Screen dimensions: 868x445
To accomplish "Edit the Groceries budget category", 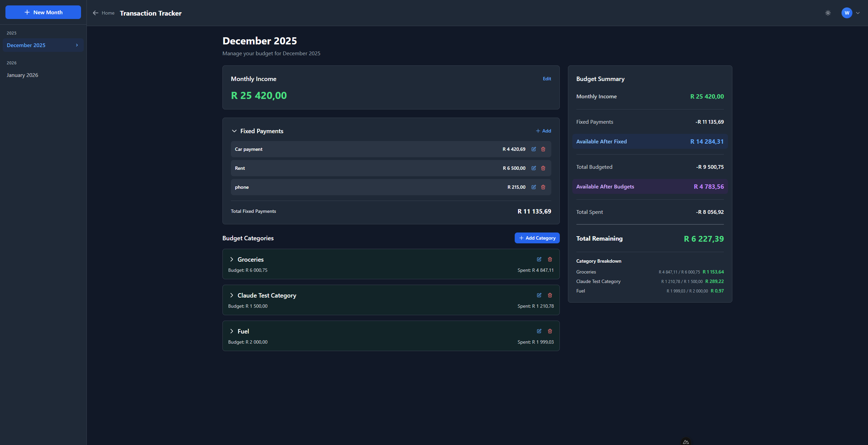I will [x=539, y=259].
